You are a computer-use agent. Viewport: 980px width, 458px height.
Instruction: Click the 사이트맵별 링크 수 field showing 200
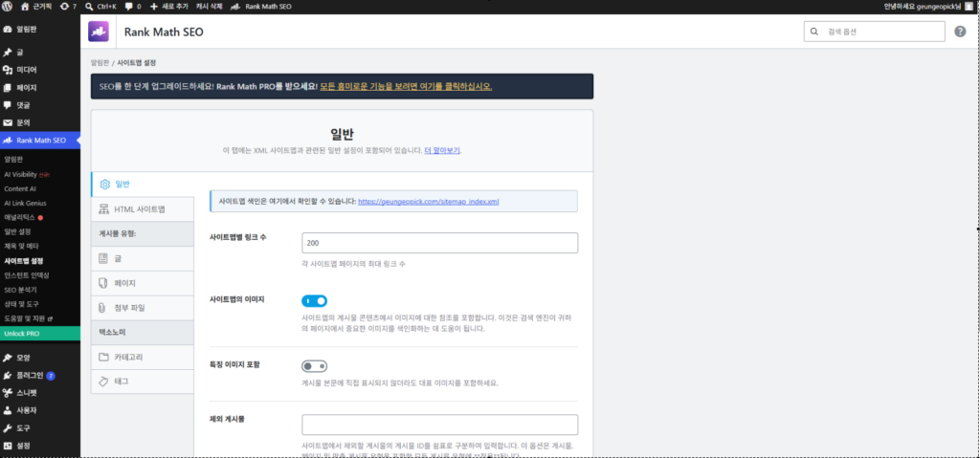click(439, 243)
